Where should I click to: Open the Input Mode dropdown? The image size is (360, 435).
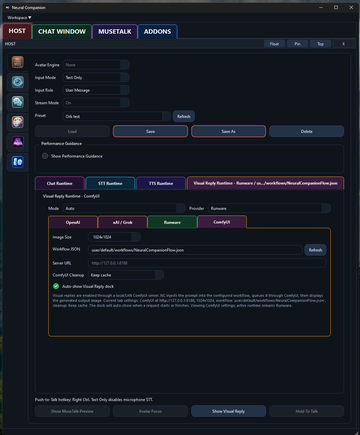coord(96,78)
